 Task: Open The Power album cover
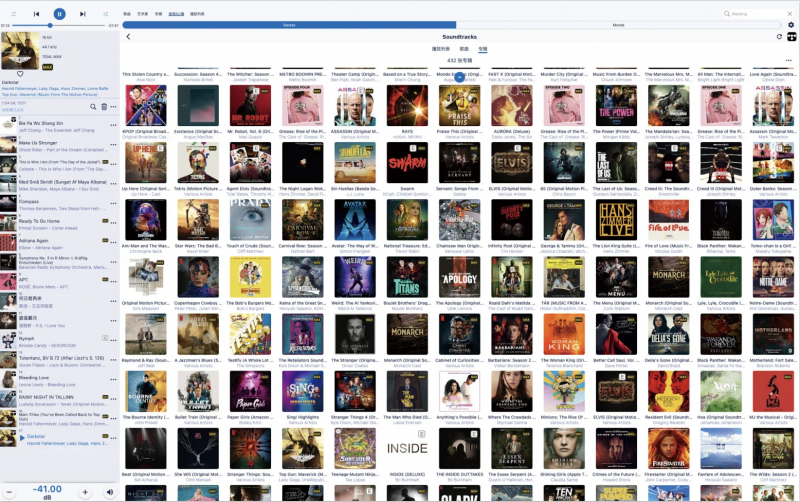[x=616, y=106]
